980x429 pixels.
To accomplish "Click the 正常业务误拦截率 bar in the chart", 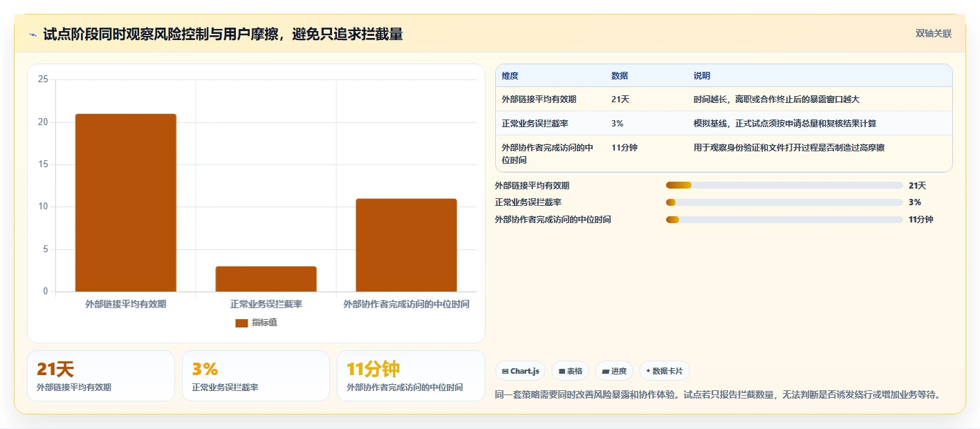I will pos(266,279).
